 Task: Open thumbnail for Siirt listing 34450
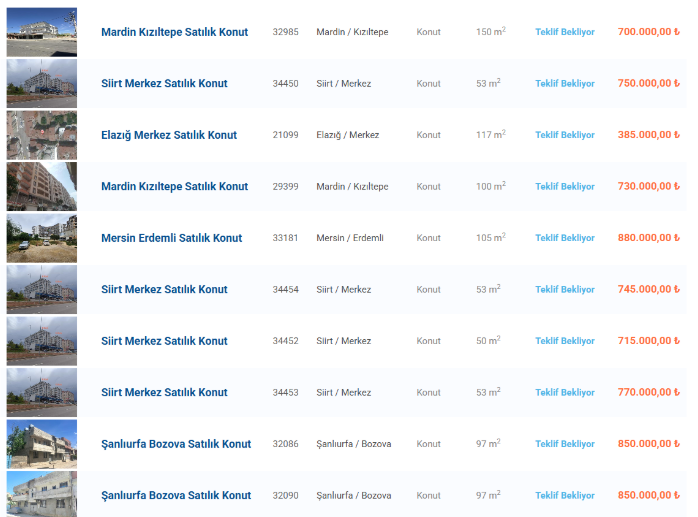[41, 83]
